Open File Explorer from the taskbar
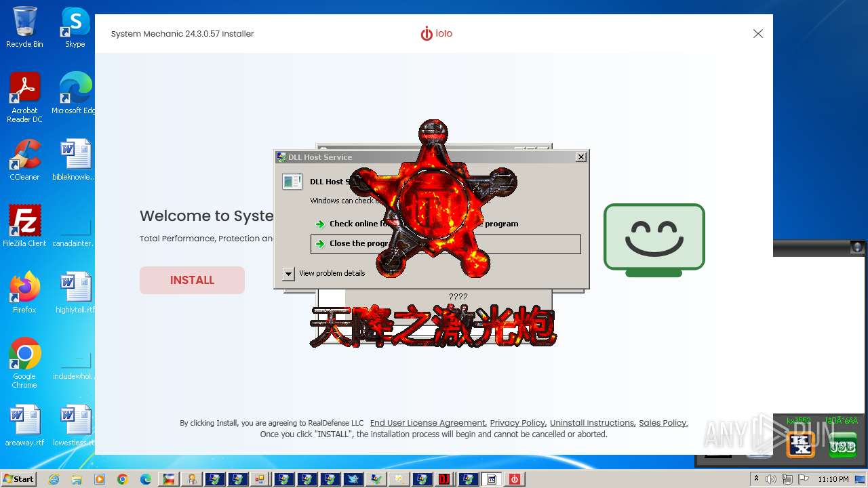This screenshot has width=868, height=488. pyautogui.click(x=77, y=479)
